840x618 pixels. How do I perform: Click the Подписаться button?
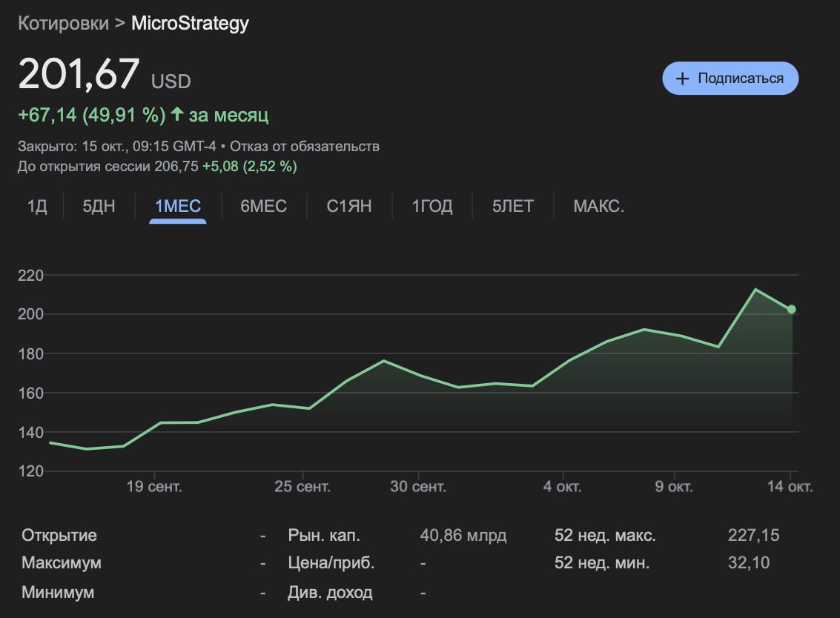click(x=730, y=79)
